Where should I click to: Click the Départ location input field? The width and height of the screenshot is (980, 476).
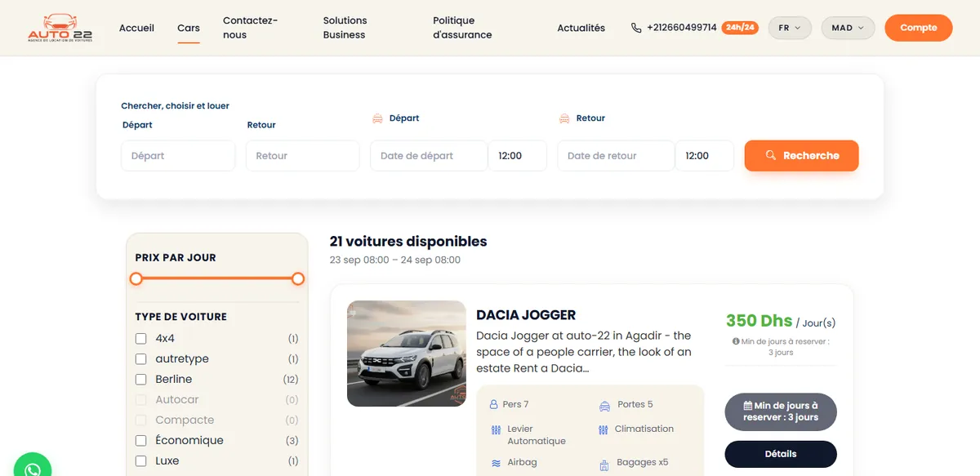[x=178, y=156]
